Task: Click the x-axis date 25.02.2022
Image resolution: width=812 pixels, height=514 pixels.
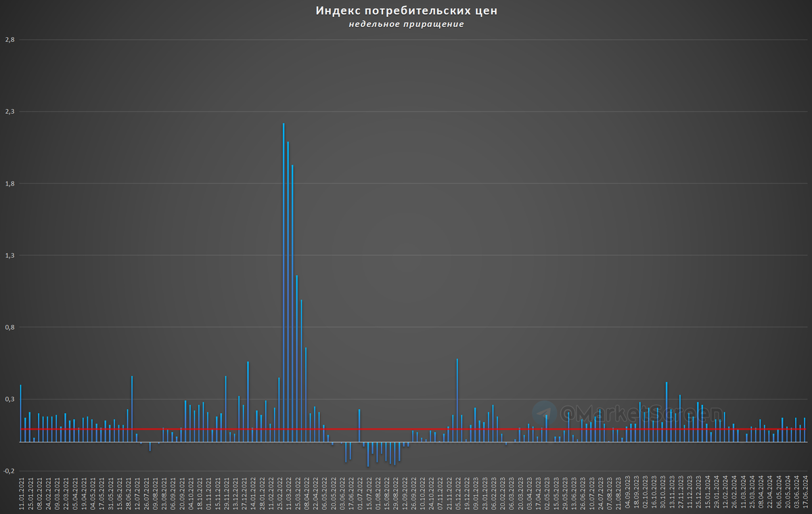Action: click(279, 492)
